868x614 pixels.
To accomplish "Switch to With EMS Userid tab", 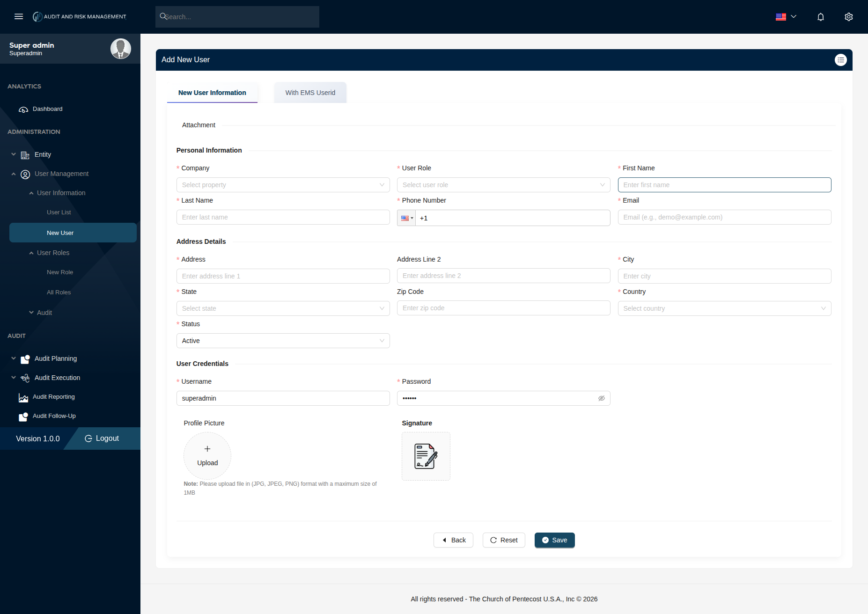I will click(310, 93).
